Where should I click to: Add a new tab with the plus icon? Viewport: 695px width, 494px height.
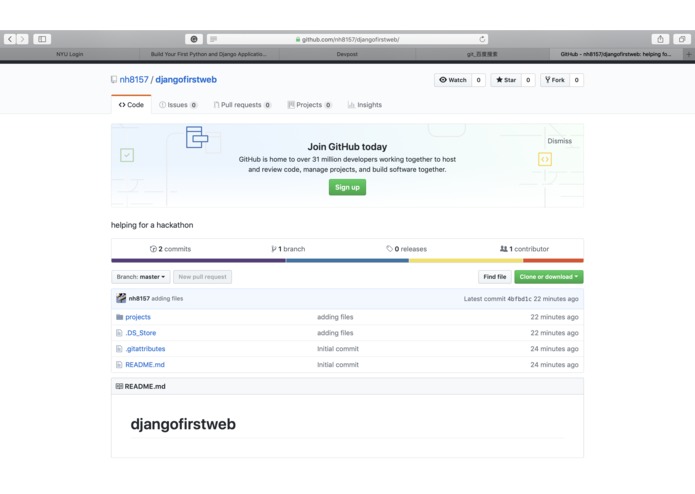(688, 54)
